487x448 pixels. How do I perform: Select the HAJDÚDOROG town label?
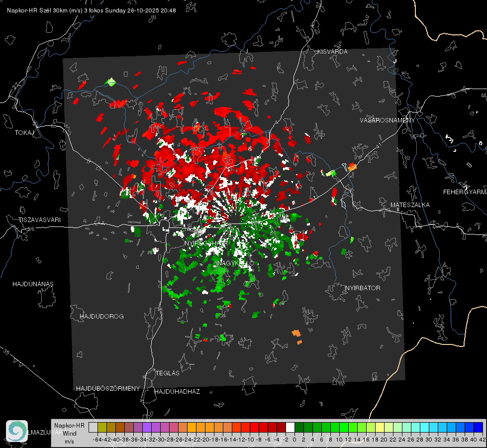coord(101,317)
